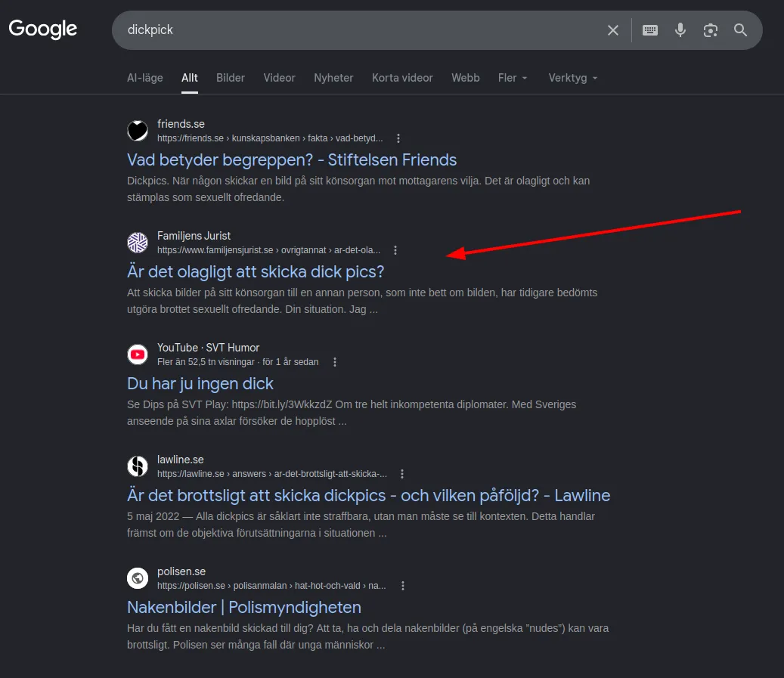This screenshot has height=678, width=784.
Task: Click the magnifying glass search button
Action: coord(740,30)
